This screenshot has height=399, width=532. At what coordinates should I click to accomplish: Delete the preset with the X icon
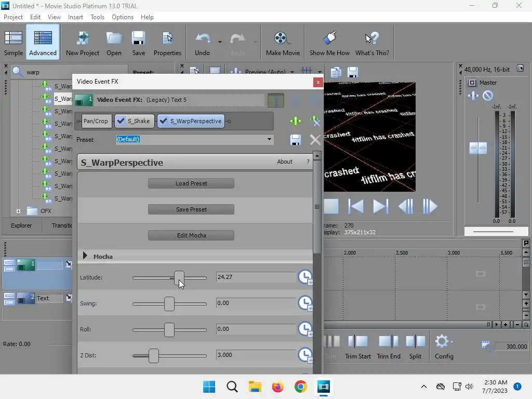coord(315,139)
